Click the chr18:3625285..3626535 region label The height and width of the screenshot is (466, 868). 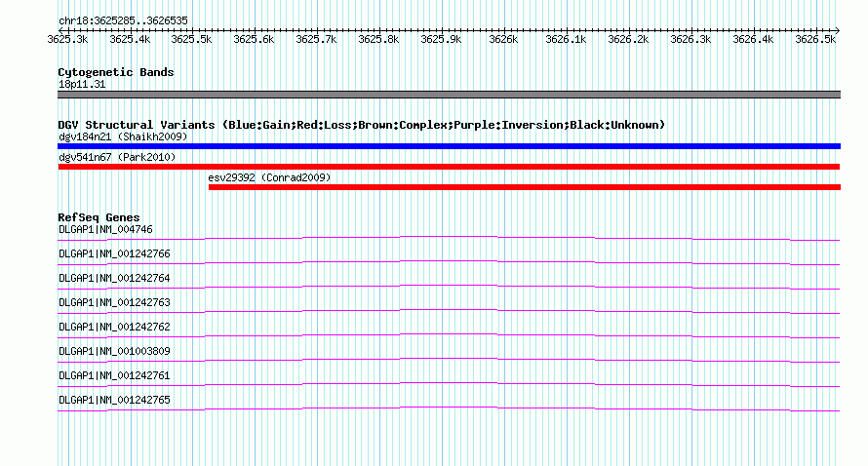[x=123, y=20]
